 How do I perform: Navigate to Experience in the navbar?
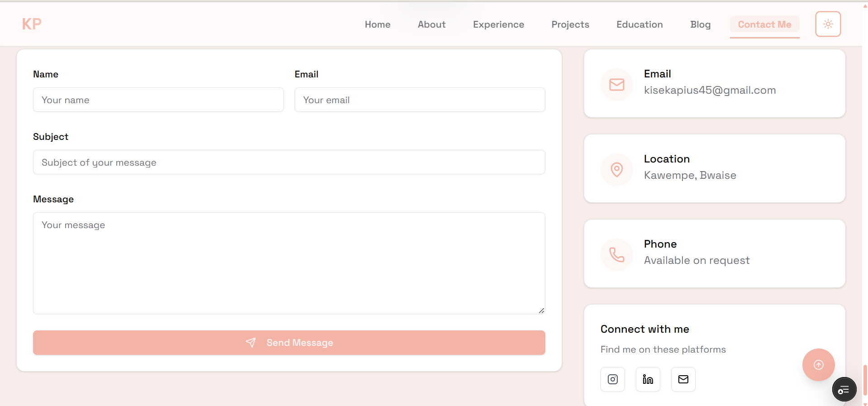tap(498, 24)
